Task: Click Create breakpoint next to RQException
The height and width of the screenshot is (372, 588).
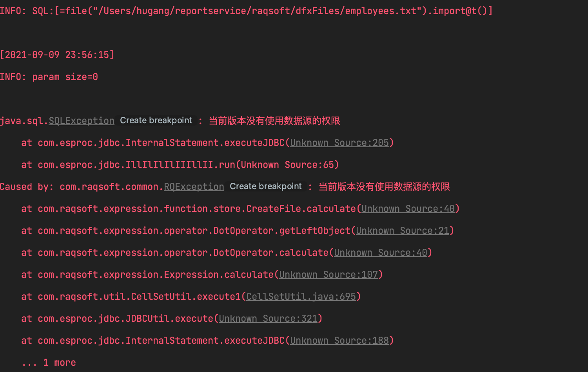Action: (x=266, y=186)
